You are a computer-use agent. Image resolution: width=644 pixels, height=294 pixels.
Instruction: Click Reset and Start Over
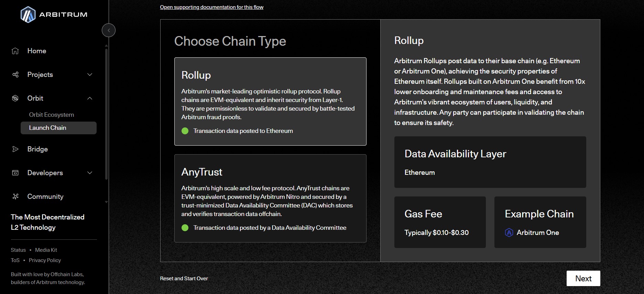pos(184,279)
